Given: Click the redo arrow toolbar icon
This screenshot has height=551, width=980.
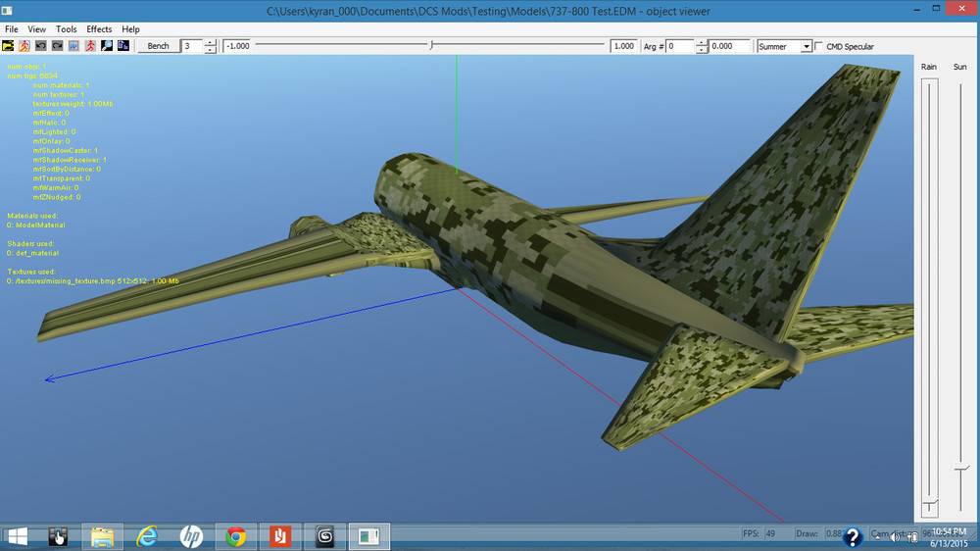Looking at the screenshot, I should tap(57, 46).
